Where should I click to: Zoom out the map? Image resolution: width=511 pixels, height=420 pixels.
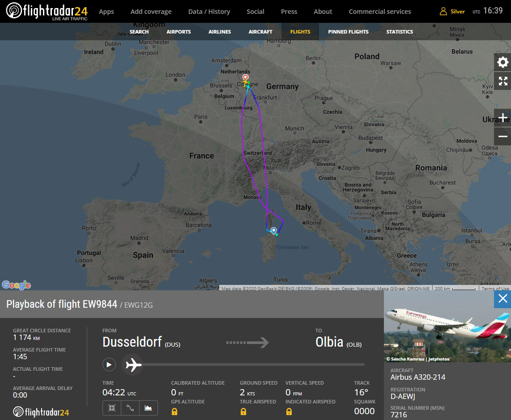coord(502,136)
